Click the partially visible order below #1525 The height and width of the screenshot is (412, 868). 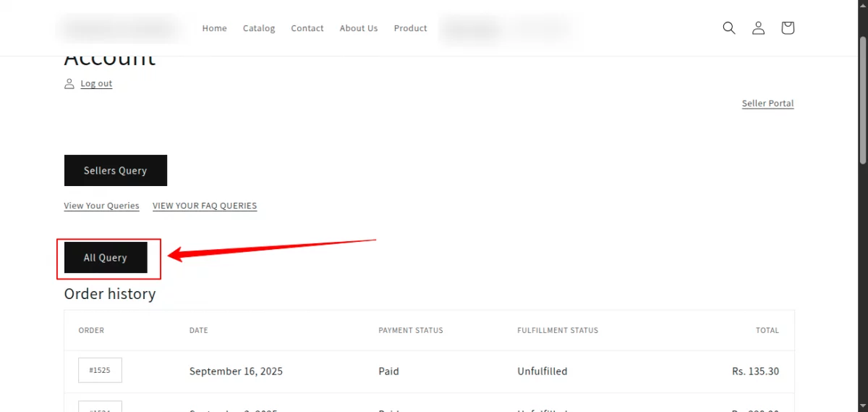[100, 407]
